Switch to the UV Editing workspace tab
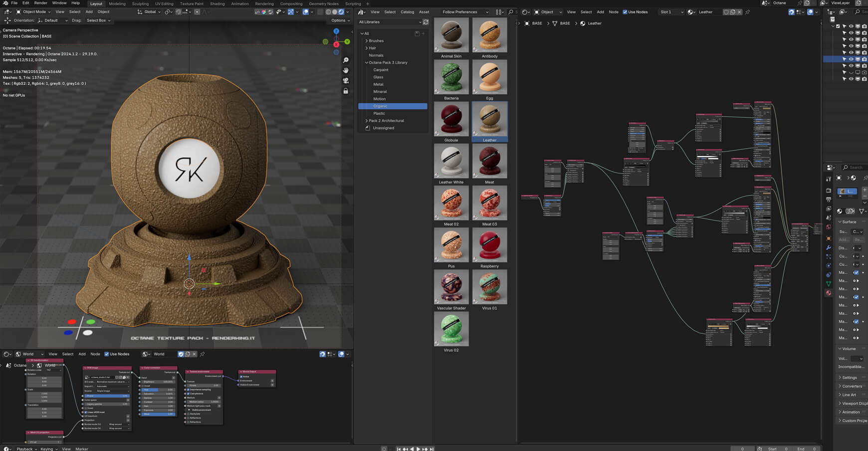This screenshot has width=868, height=451. [x=164, y=3]
